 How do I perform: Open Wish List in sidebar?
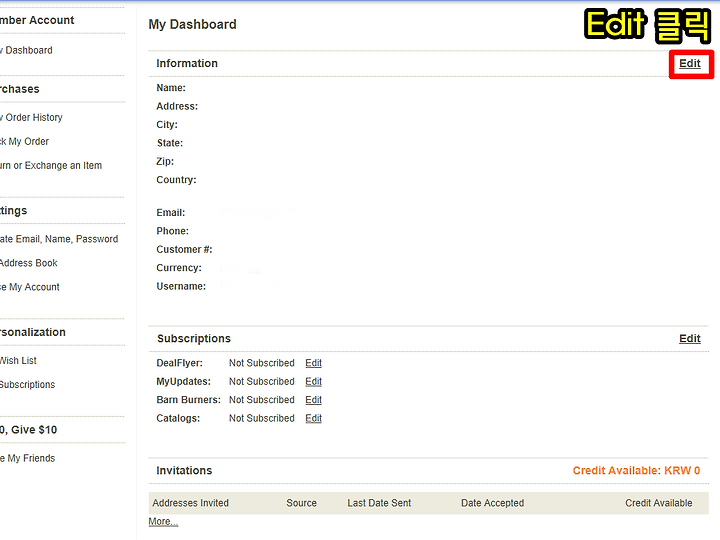tap(18, 360)
